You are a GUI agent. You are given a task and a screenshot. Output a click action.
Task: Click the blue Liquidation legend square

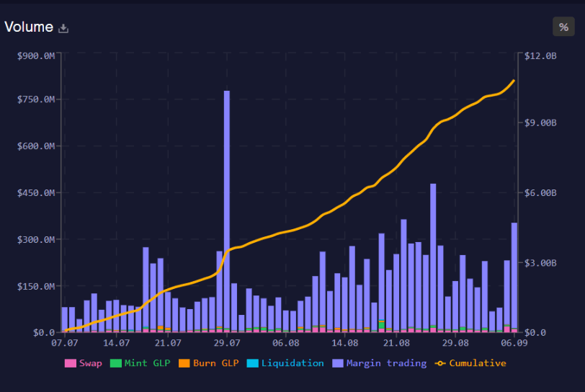pos(252,364)
